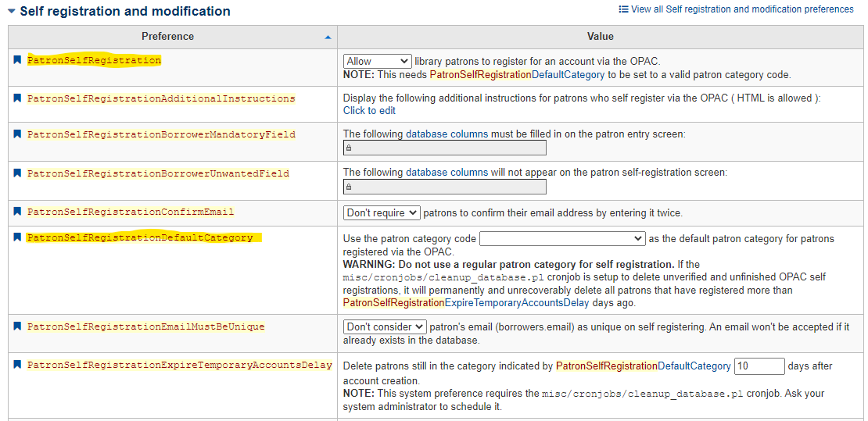Click bookmark icon for PatronSelfRegistrationExpireTemporaryAccountsDelay
The height and width of the screenshot is (421, 868).
tap(18, 365)
